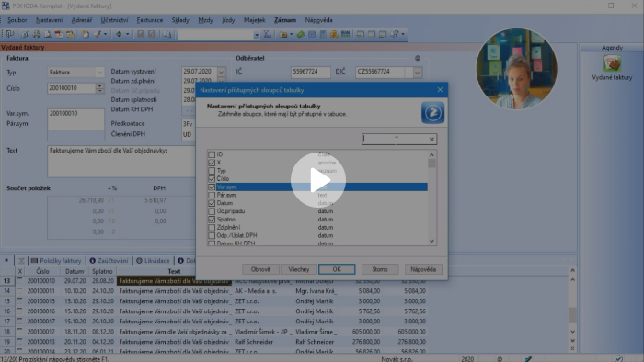Click the gold coins icon in the toolbar
Screen dimensions: 644x362
coord(334,34)
